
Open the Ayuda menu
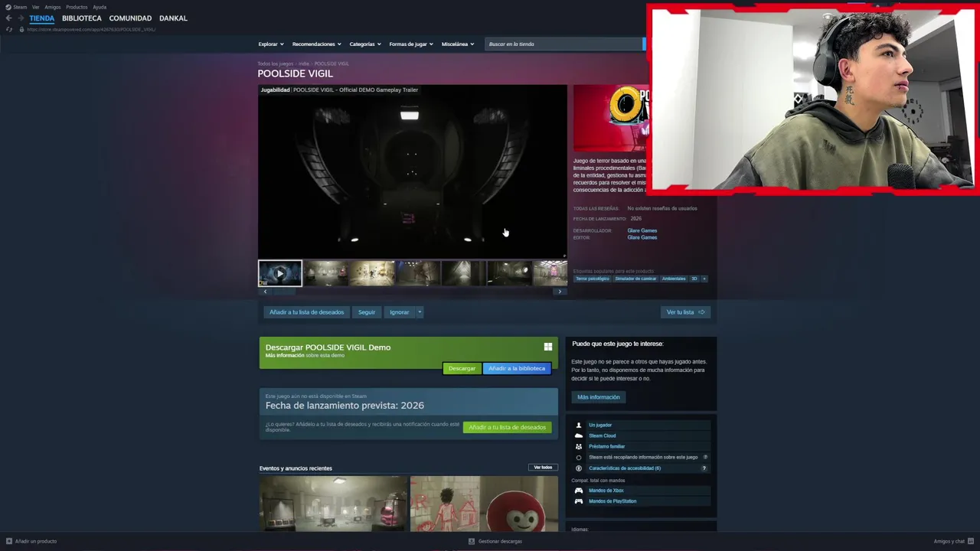[x=100, y=7]
